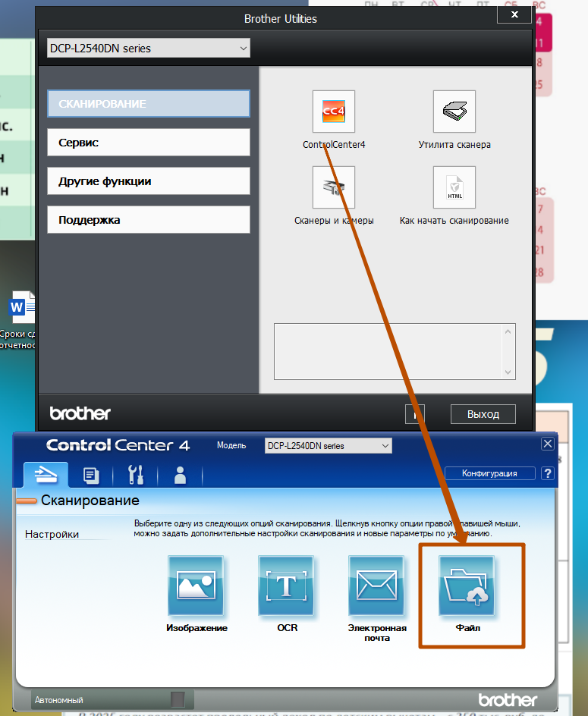Click the Автономный status indicator
588x716 pixels.
click(x=112, y=699)
